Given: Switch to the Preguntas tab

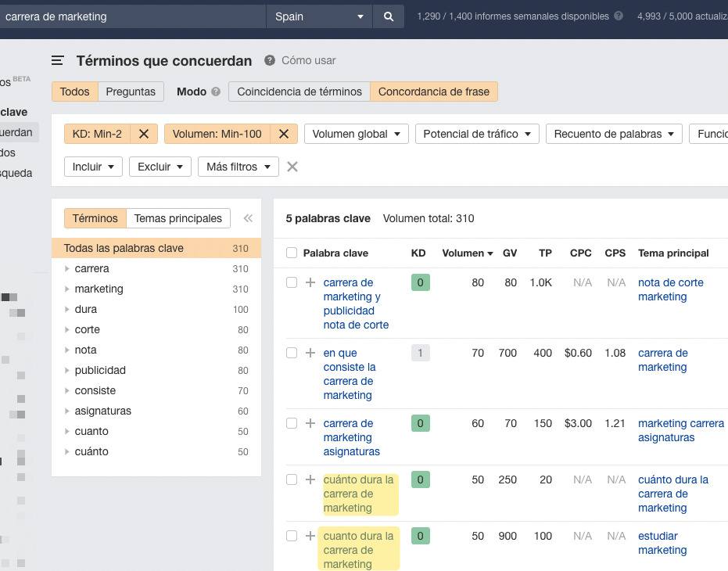Looking at the screenshot, I should coord(131,92).
